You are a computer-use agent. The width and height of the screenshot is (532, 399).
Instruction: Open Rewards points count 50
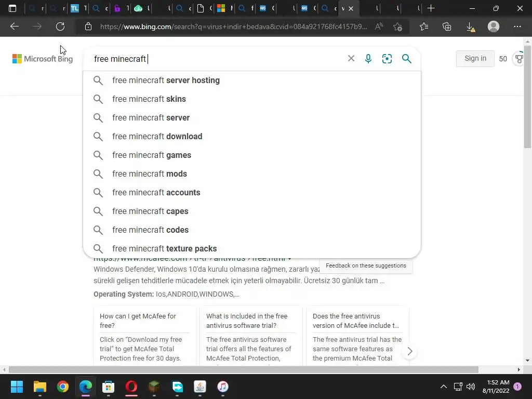coord(503,59)
